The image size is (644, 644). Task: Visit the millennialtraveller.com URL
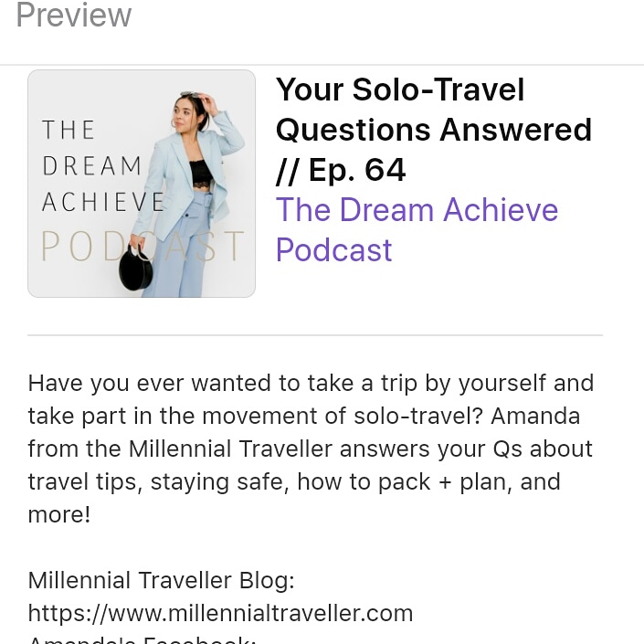[x=220, y=612]
